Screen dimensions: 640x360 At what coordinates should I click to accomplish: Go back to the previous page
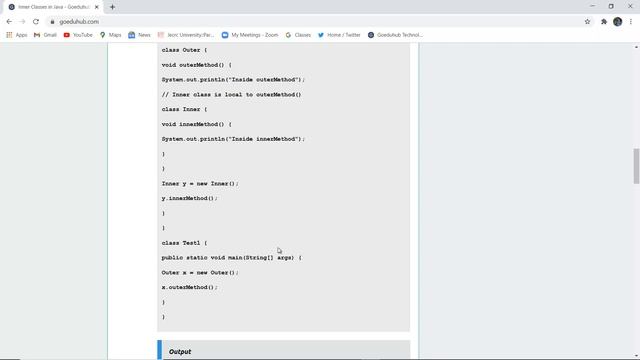(x=9, y=22)
